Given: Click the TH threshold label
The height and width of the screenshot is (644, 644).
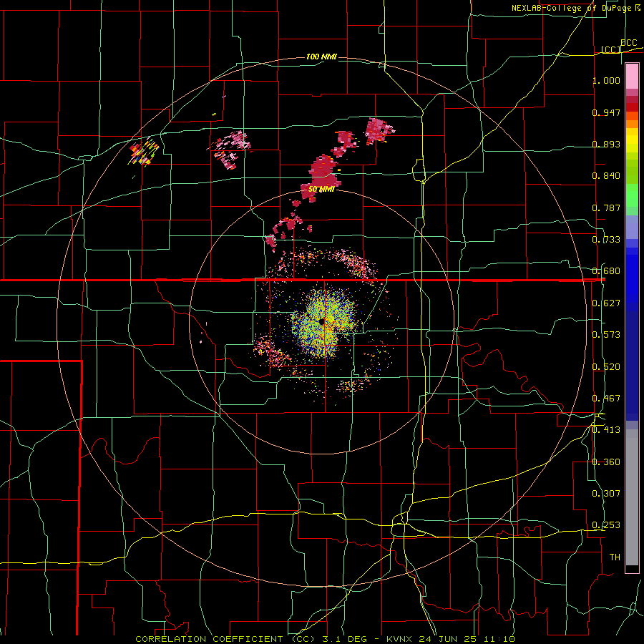Looking at the screenshot, I should pyautogui.click(x=615, y=557).
